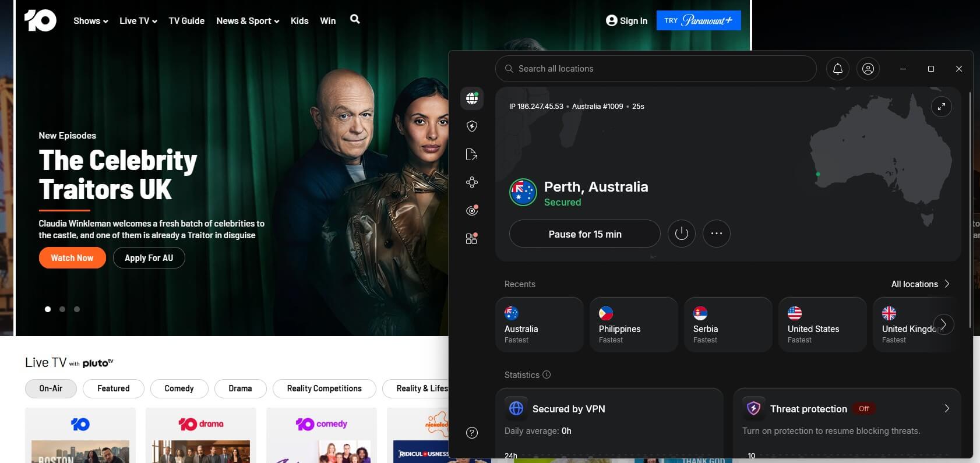The image size is (980, 463).
Task: Click the Apply For AU button
Action: 149,258
